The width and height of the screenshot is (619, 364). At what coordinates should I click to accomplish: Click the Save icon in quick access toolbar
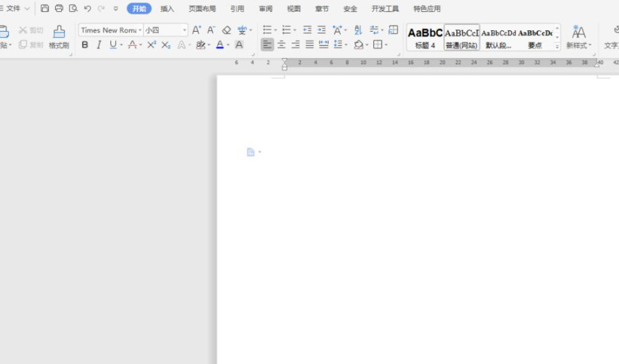pos(45,8)
